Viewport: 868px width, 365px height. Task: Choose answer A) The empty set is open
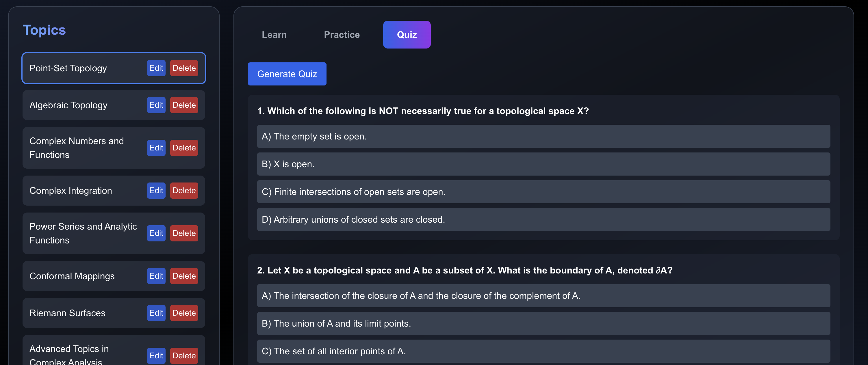pos(544,136)
